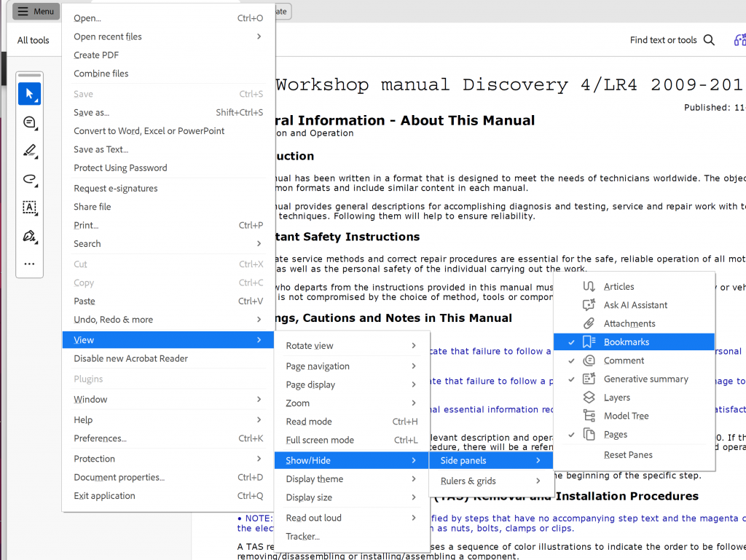
Task: Choose Open... from the menu
Action: tap(168, 18)
